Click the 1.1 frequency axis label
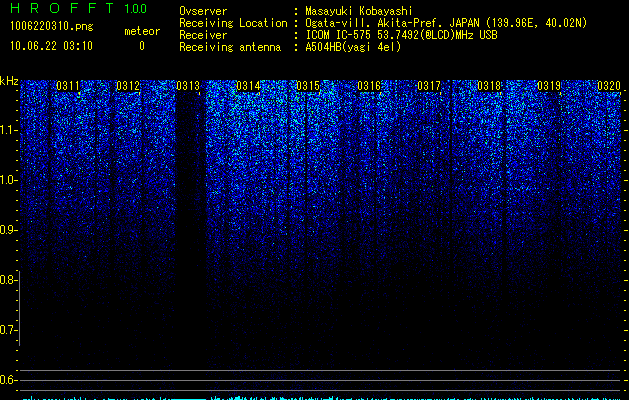 8,130
